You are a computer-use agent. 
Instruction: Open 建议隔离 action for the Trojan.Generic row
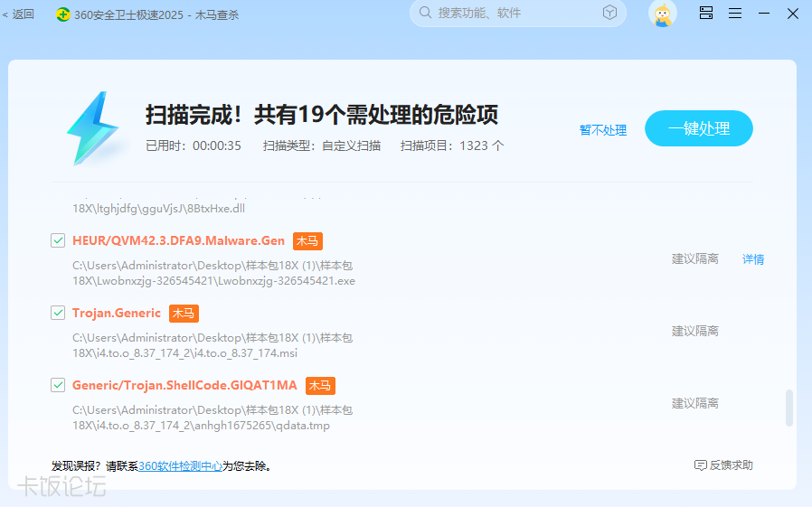point(694,332)
